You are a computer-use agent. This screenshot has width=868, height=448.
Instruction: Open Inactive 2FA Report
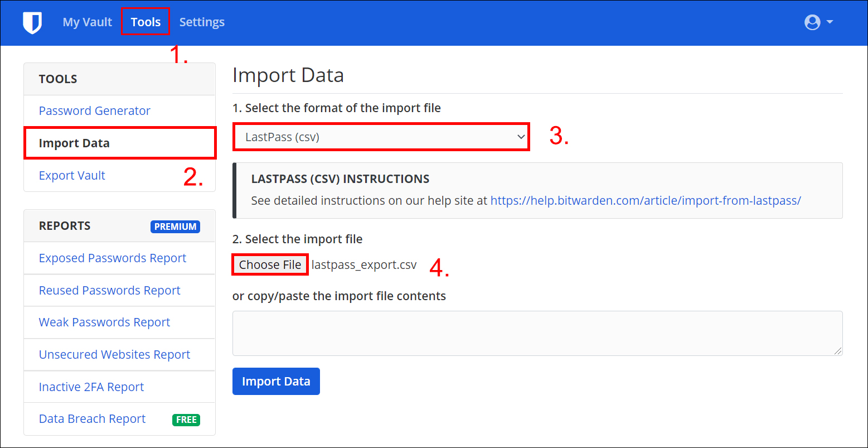click(91, 387)
